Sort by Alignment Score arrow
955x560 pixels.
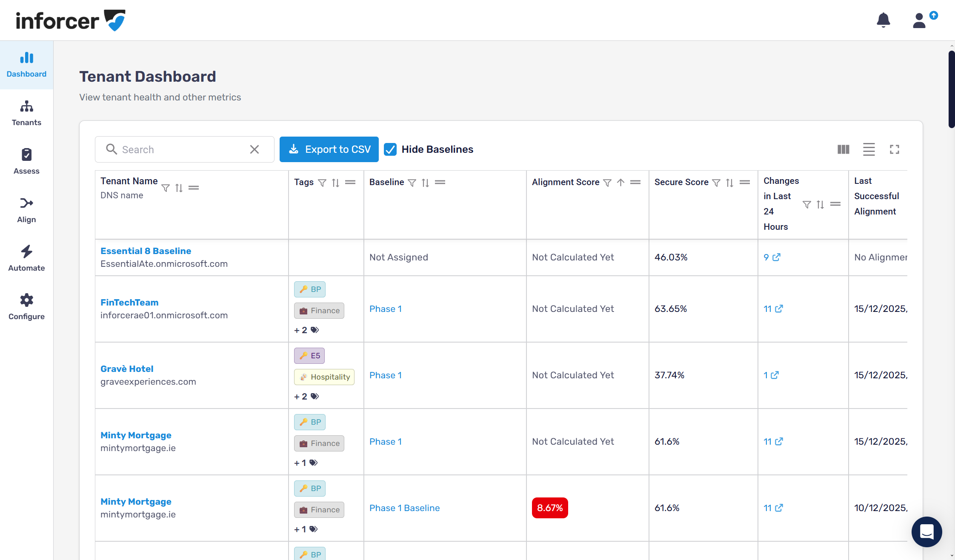point(620,183)
